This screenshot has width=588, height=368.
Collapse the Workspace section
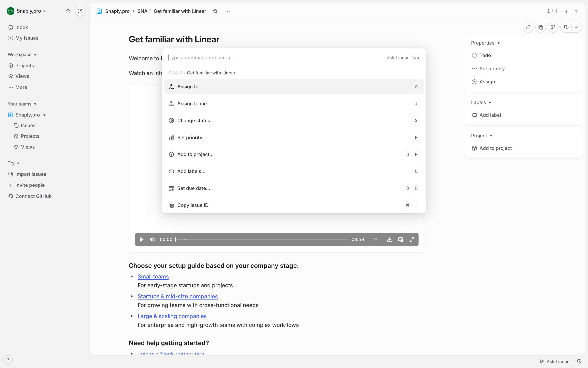(22, 55)
